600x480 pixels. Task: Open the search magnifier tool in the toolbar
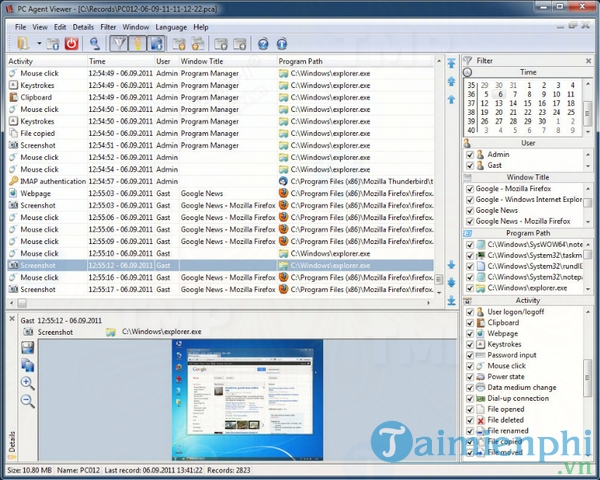point(95,44)
